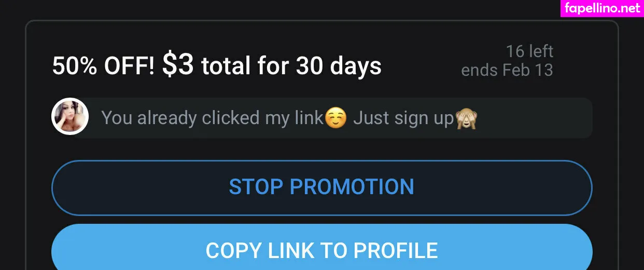Image resolution: width=644 pixels, height=270 pixels.
Task: Click the "ends Feb 13" expiry label
Action: [507, 70]
